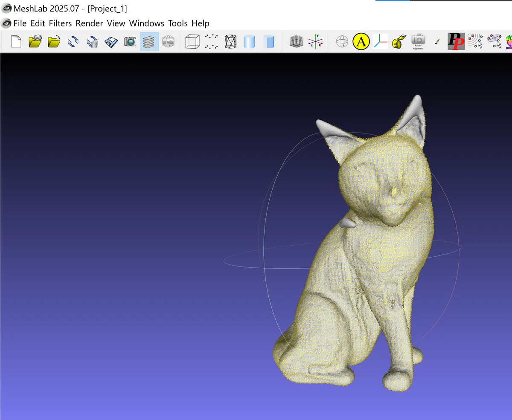Image resolution: width=512 pixels, height=420 pixels.
Task: Switch to wireframe rendering
Action: click(230, 41)
